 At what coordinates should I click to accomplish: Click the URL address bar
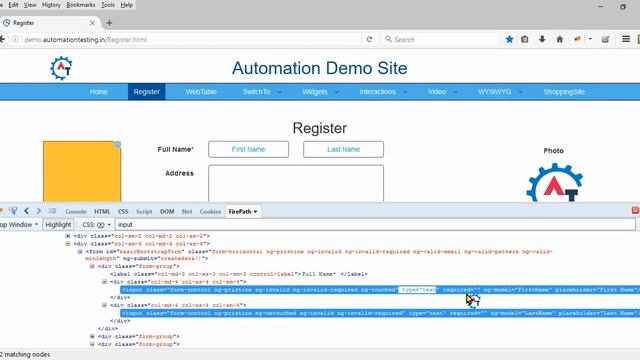click(x=192, y=40)
